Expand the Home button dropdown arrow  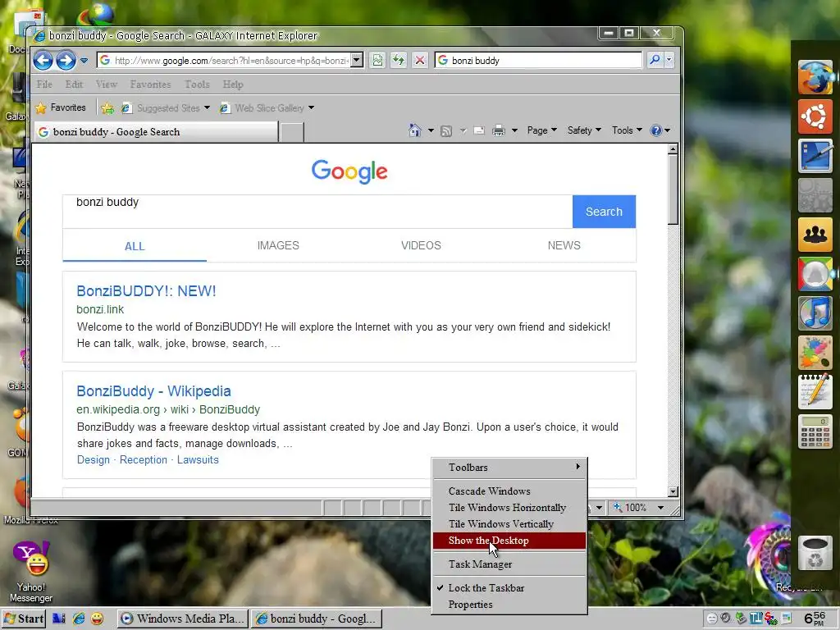point(431,130)
